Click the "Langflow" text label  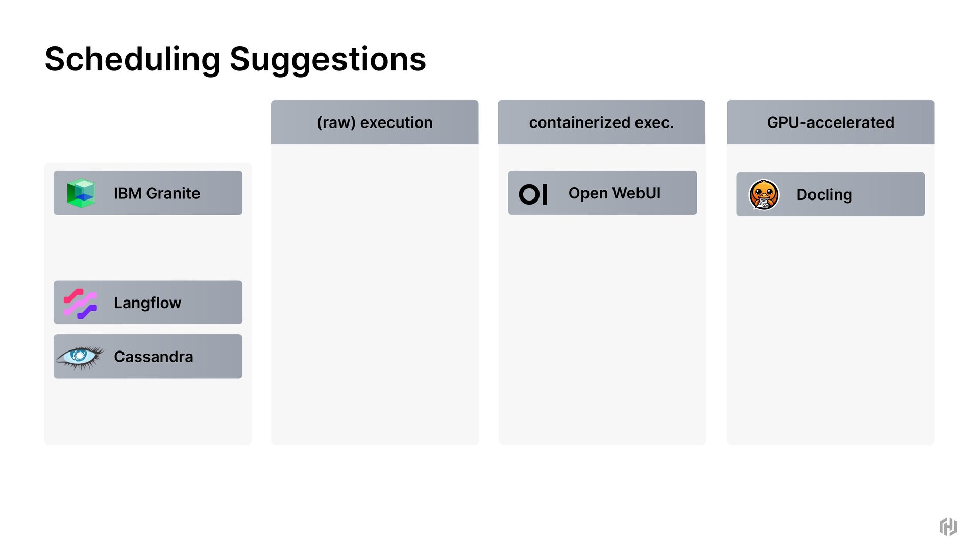pyautogui.click(x=148, y=303)
